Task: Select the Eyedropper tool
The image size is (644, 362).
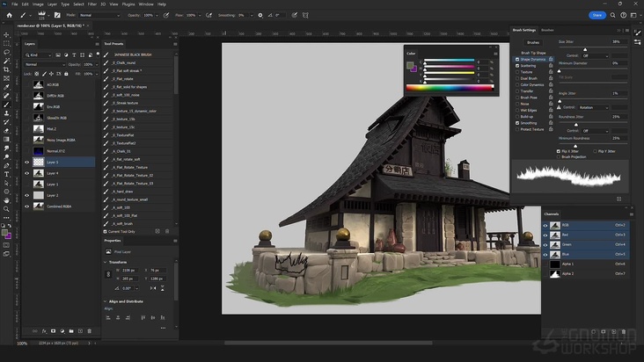Action: pos(6,87)
